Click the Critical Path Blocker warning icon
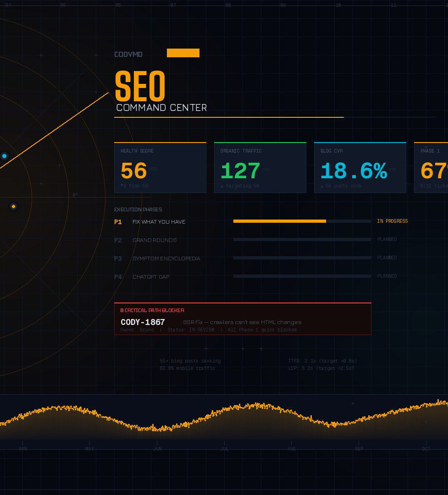Image resolution: width=448 pixels, height=495 pixels. (x=122, y=311)
